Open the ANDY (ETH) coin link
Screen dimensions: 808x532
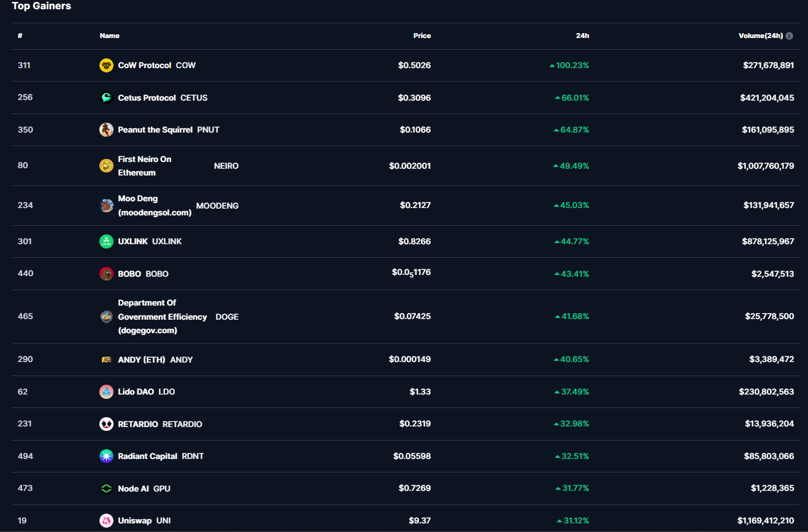(142, 360)
